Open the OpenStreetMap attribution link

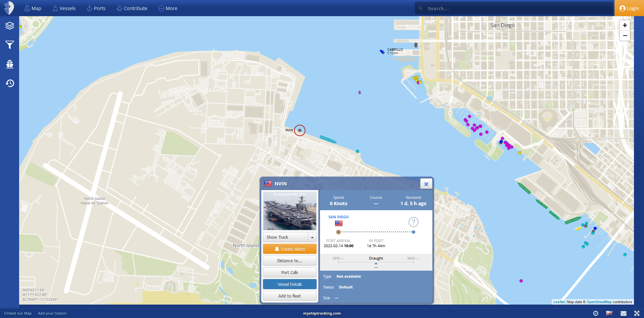pos(599,302)
